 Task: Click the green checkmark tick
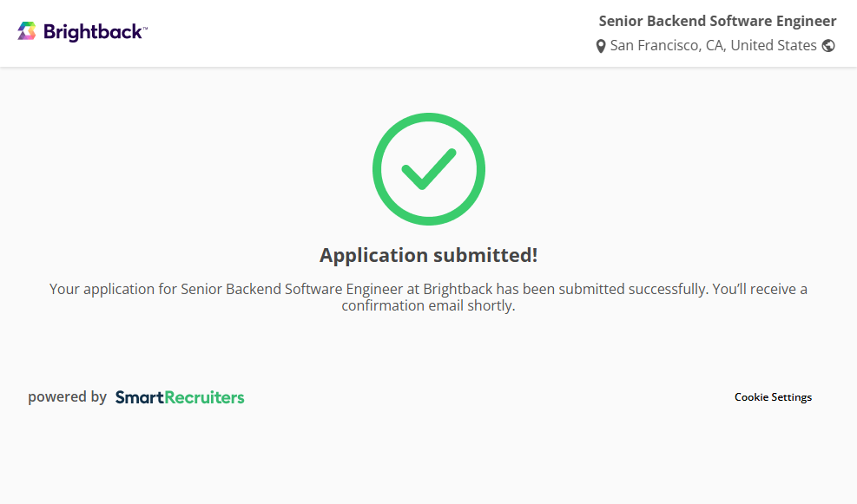point(429,168)
